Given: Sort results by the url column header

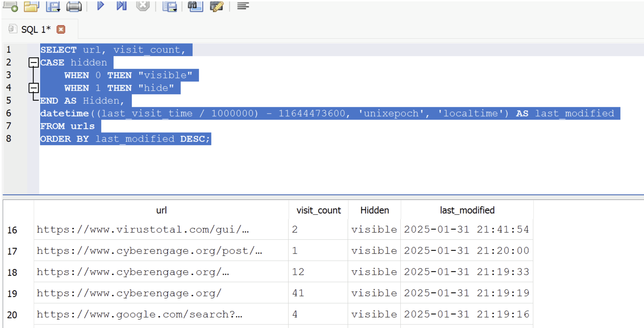Looking at the screenshot, I should coord(161,210).
